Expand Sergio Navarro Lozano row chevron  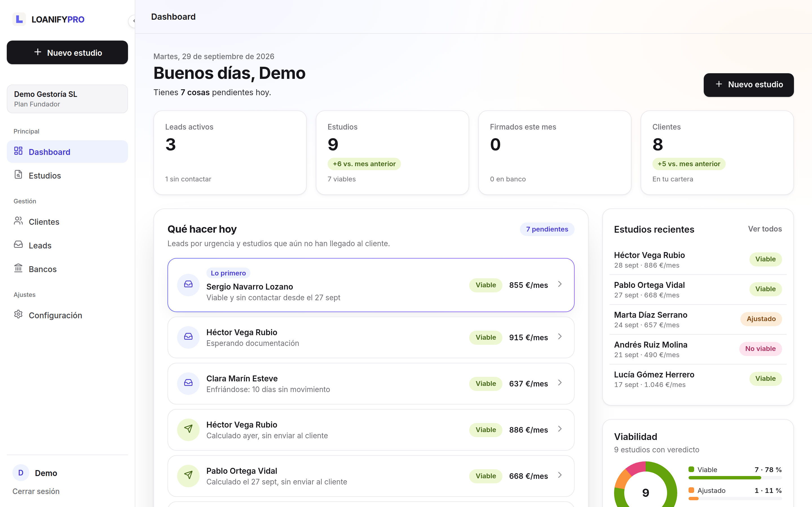[560, 284]
